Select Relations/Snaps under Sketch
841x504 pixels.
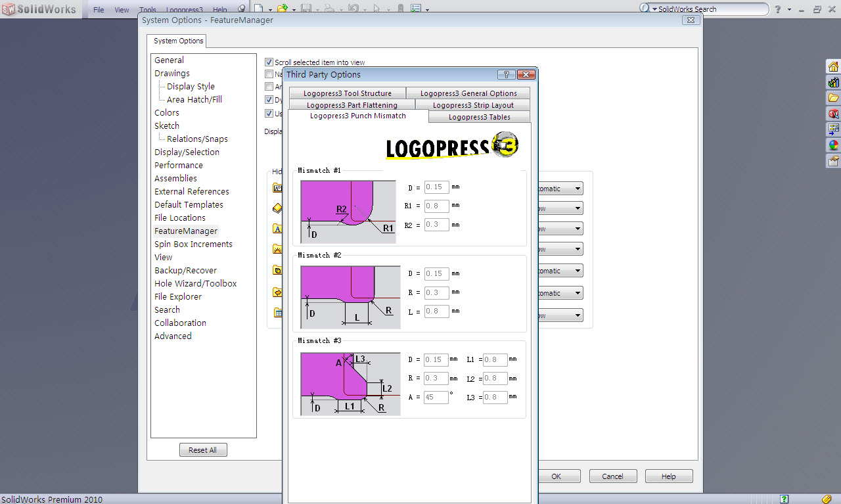[197, 139]
